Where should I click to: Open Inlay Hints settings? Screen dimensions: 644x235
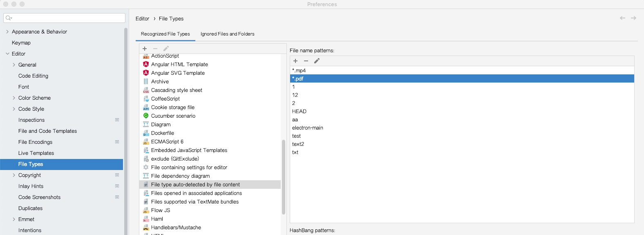pyautogui.click(x=31, y=186)
